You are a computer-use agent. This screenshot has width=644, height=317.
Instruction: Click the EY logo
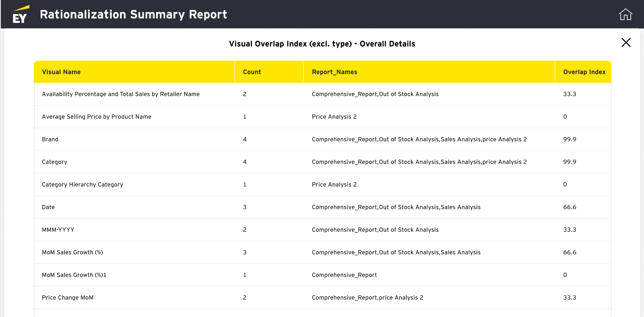click(x=20, y=14)
